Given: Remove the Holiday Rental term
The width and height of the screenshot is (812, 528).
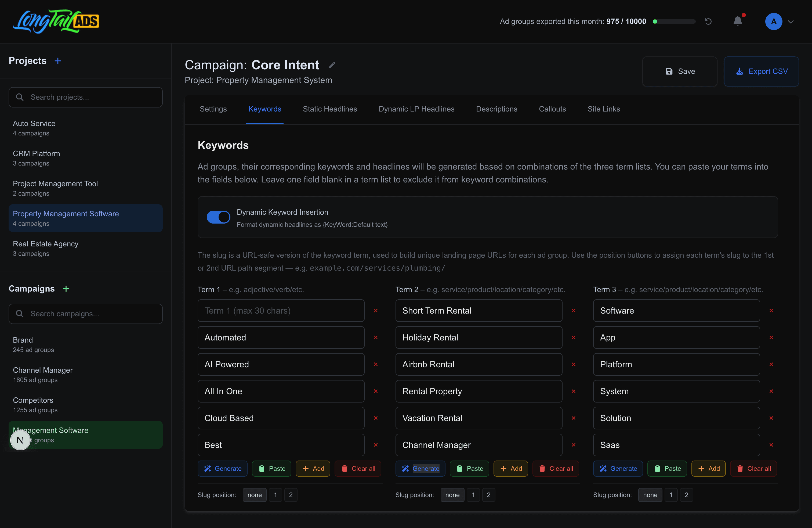Looking at the screenshot, I should (574, 337).
